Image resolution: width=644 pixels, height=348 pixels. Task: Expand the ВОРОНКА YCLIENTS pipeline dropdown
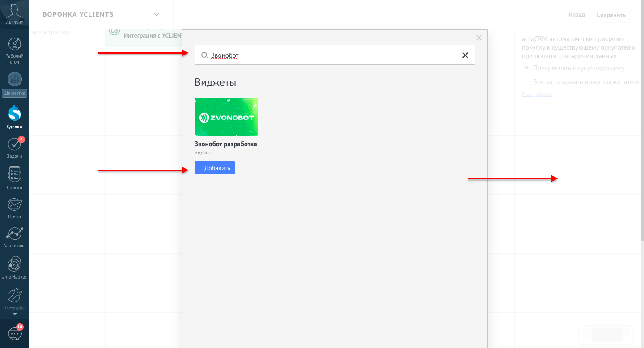click(157, 14)
